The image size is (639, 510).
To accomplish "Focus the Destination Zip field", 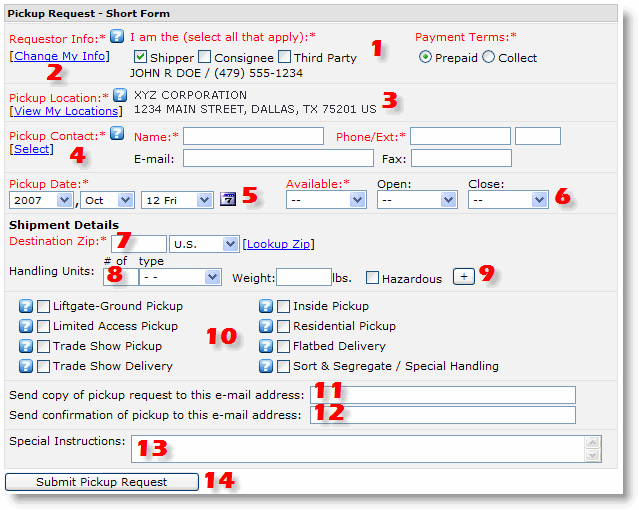I will click(139, 244).
